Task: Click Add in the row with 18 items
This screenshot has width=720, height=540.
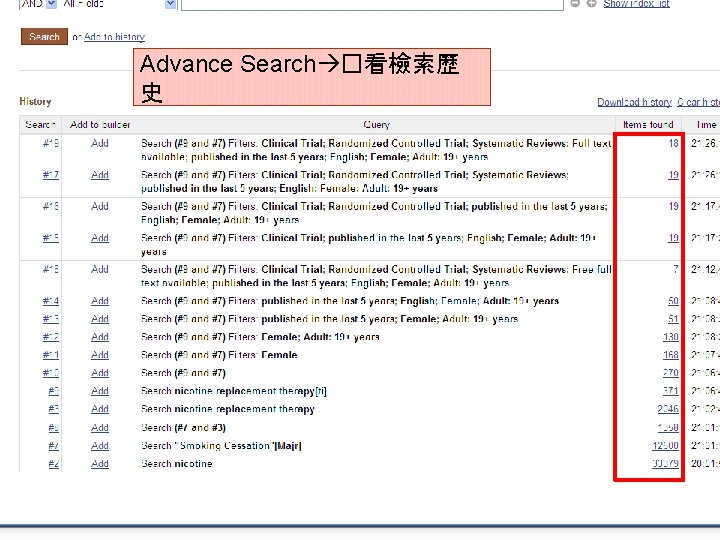Action: [100, 143]
